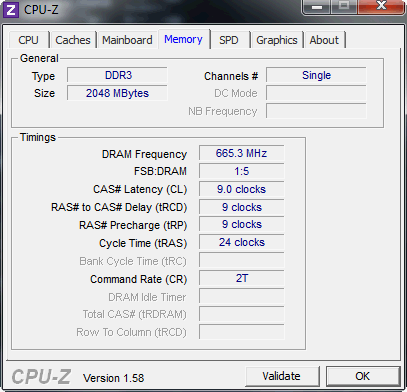
Task: Click the Timings group heading
Action: (38, 137)
